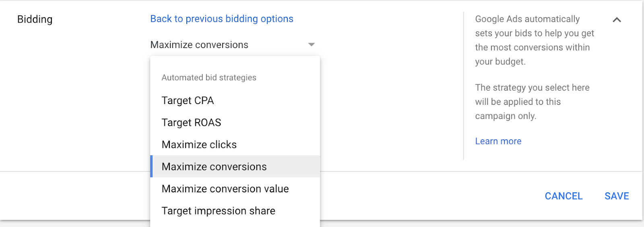The width and height of the screenshot is (644, 227).
Task: Choose Target impression share strategy
Action: click(218, 211)
